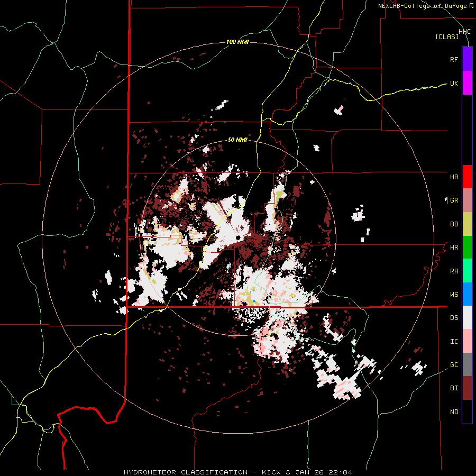This screenshot has height=476, width=476.
Task: Click the 50 NMI range ring label
Action: 237,140
